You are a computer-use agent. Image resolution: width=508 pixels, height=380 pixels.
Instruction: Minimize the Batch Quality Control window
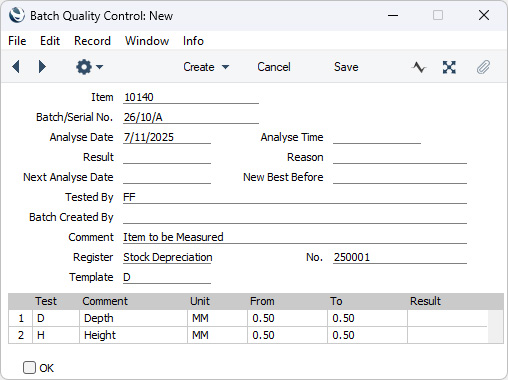pos(393,15)
